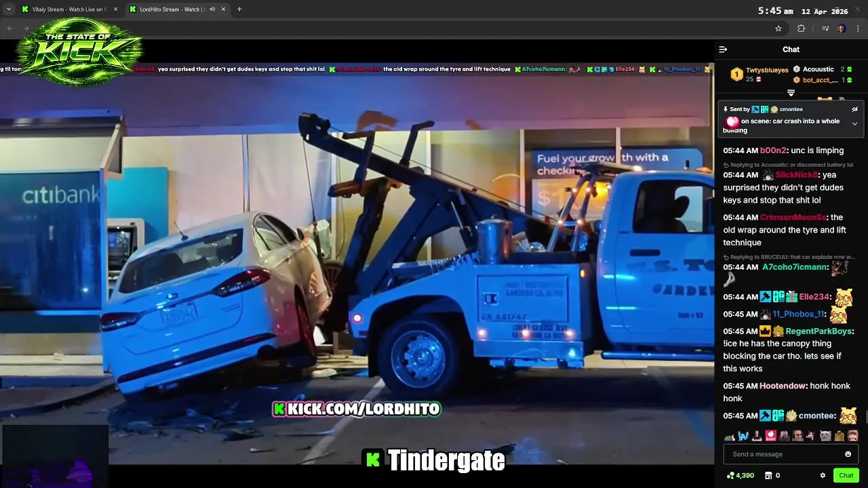Open Hootendow username in chat

[x=783, y=386]
